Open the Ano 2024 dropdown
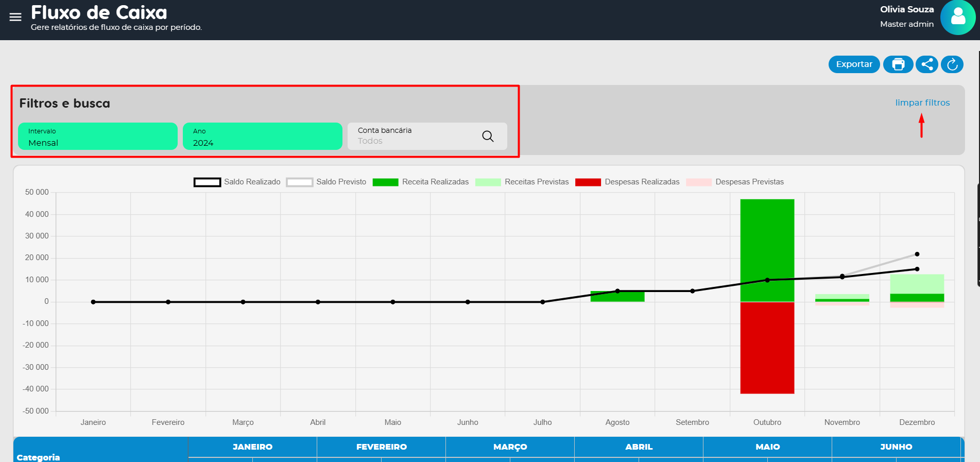The height and width of the screenshot is (462, 980). pyautogui.click(x=263, y=136)
